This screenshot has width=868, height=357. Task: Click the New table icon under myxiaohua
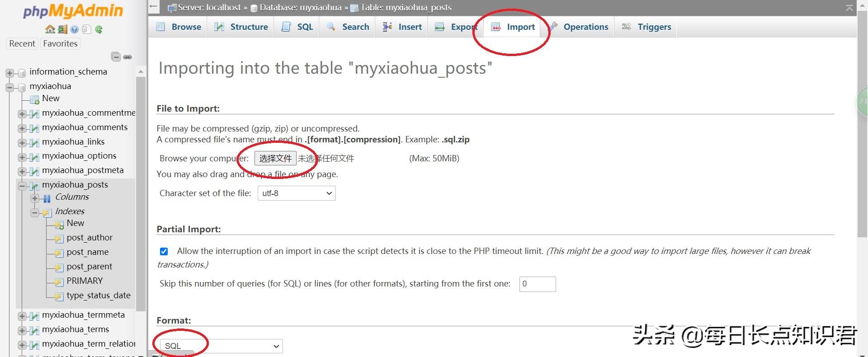click(35, 99)
